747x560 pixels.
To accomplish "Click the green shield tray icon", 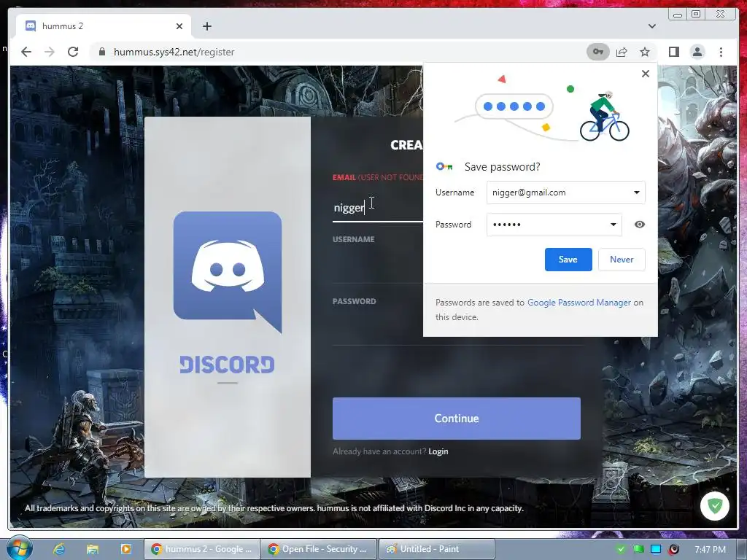I will (x=620, y=549).
